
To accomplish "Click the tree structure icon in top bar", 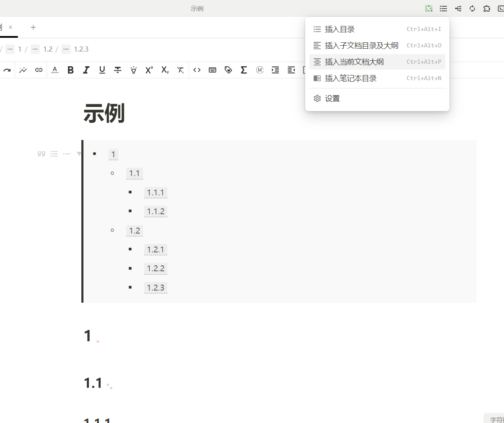I will (458, 8).
